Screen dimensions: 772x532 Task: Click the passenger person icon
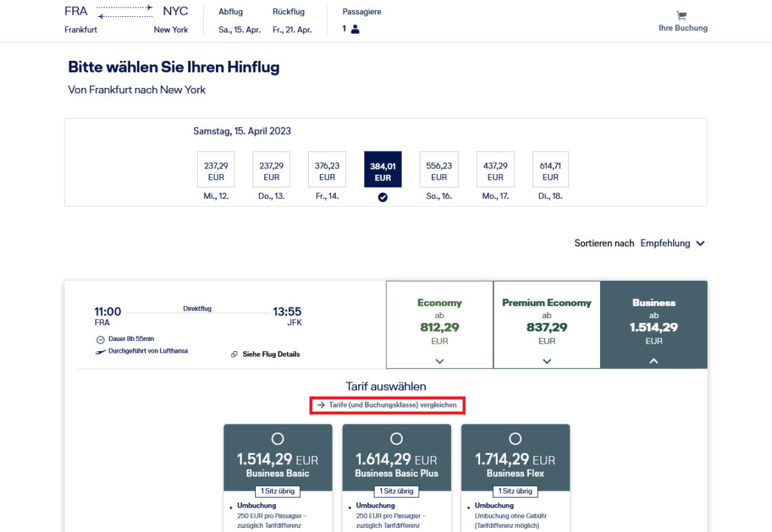point(355,29)
